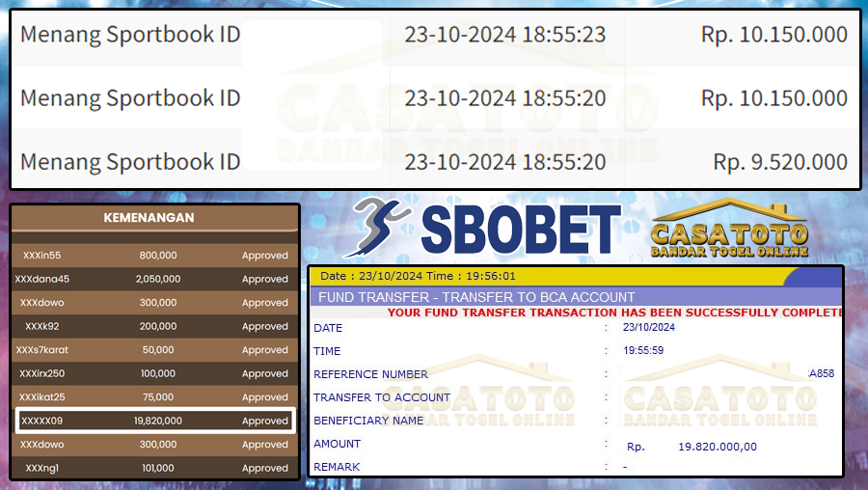
Task: Click the transaction success message banner
Action: click(x=614, y=313)
